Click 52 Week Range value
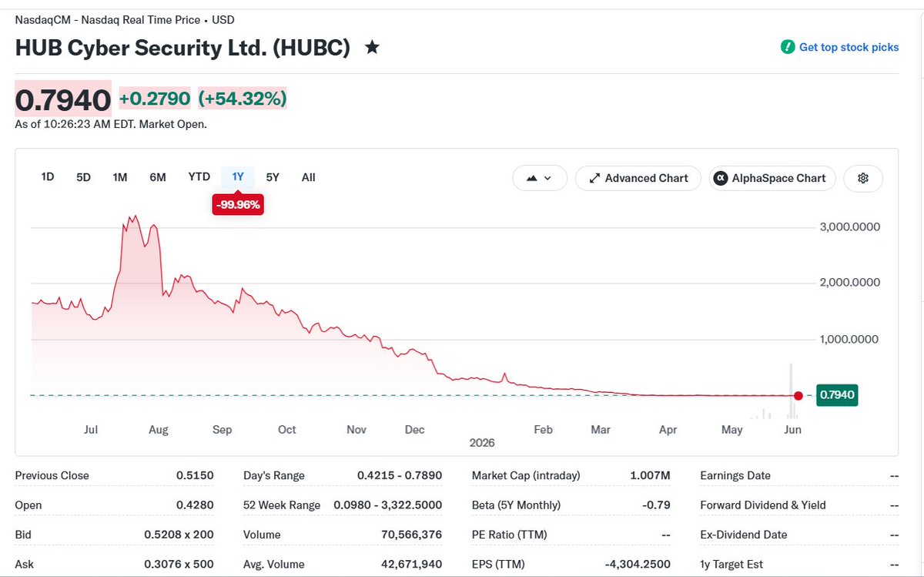This screenshot has height=577, width=924. (x=388, y=505)
